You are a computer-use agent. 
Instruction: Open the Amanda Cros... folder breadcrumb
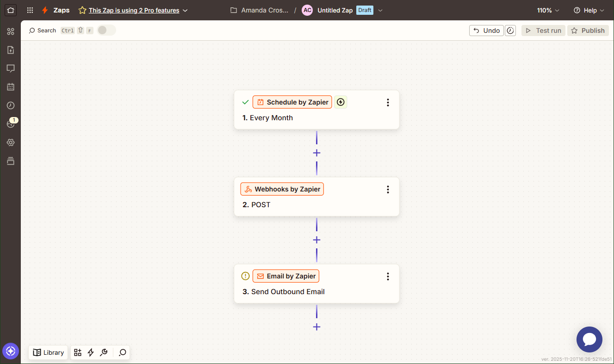click(x=260, y=10)
